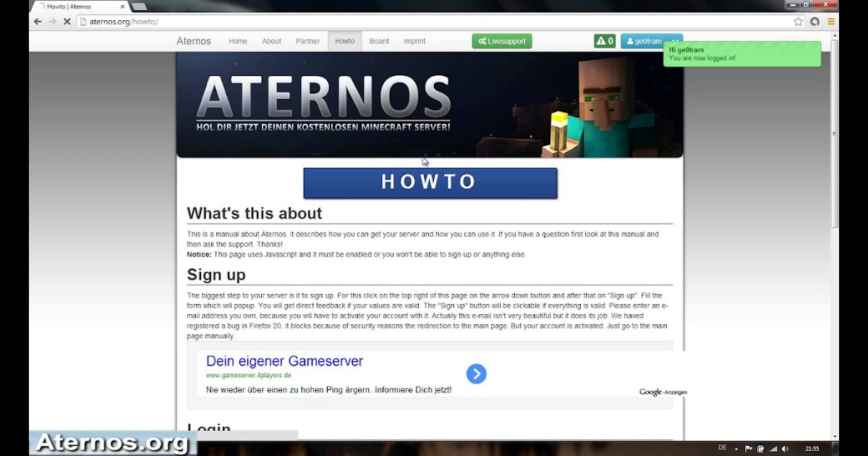Viewport: 868px width, 456px height.
Task: Click the browser vertical scrollbar thumb
Action: [x=834, y=134]
